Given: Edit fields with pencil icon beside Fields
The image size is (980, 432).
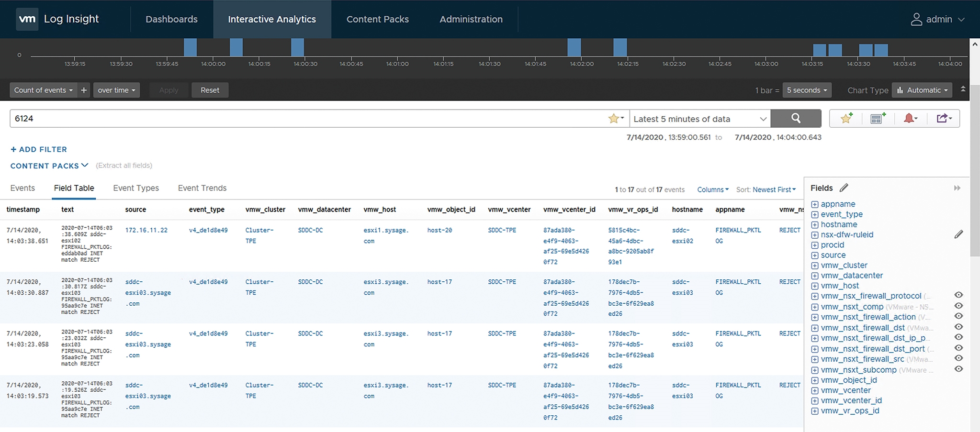Looking at the screenshot, I should click(x=844, y=188).
